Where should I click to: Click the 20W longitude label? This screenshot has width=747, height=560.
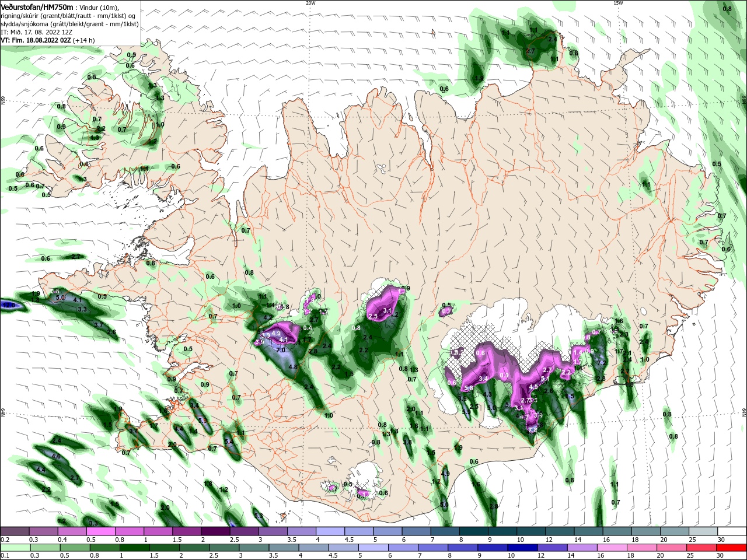[x=310, y=3]
